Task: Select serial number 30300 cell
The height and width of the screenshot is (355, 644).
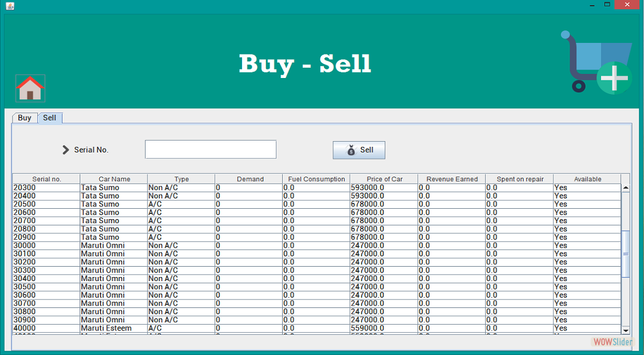Action: point(46,270)
